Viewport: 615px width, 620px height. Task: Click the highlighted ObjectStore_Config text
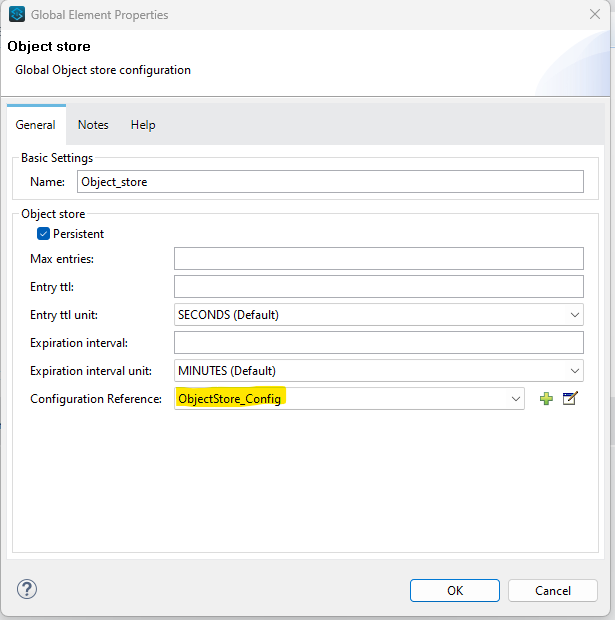(230, 398)
